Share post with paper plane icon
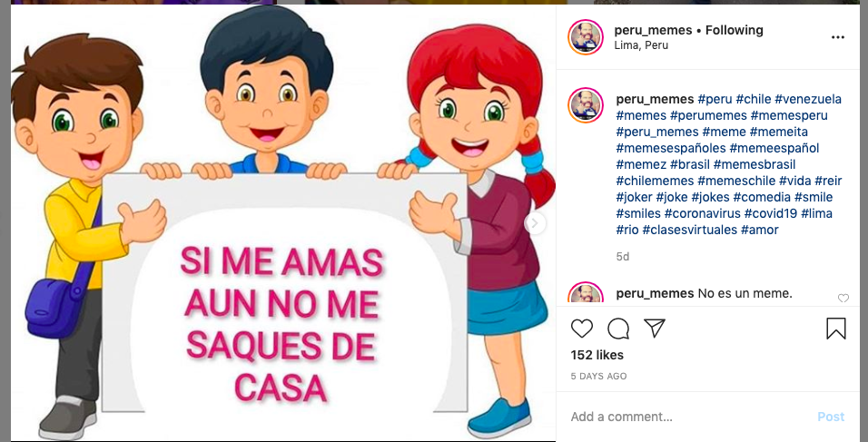868x442 pixels. tap(655, 329)
